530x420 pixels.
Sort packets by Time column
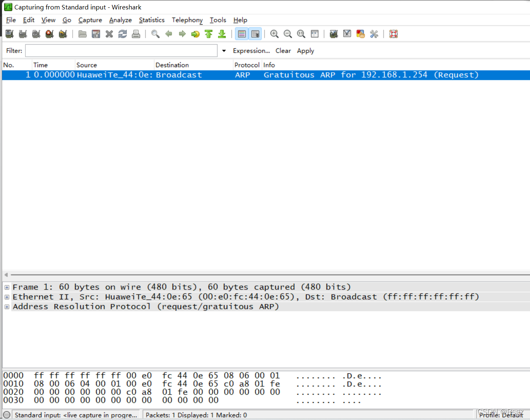tap(54, 65)
